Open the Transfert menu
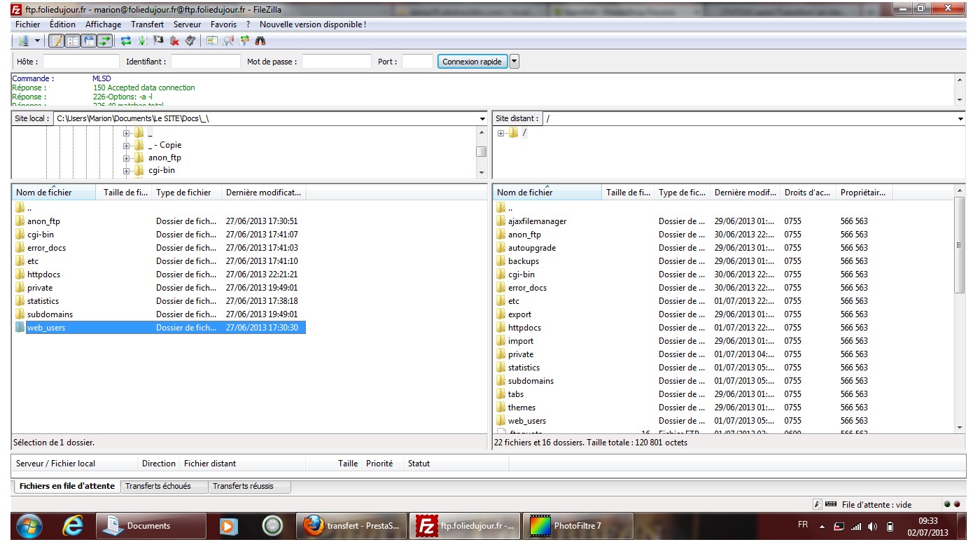The width and height of the screenshot is (980, 542). (147, 25)
